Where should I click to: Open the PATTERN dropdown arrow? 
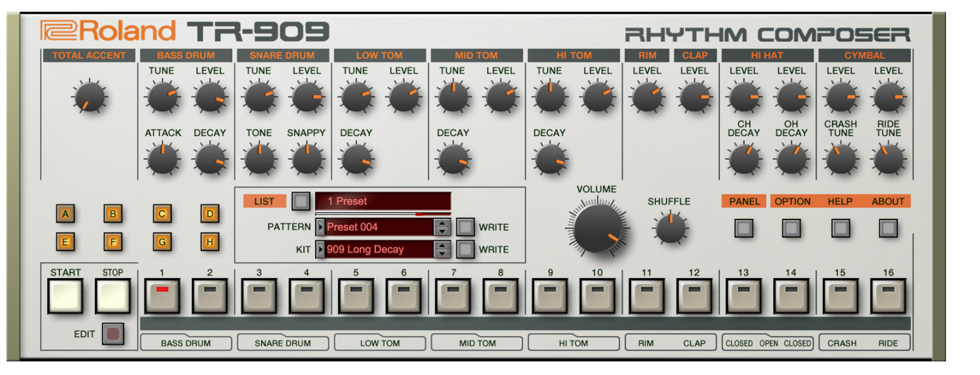click(320, 227)
